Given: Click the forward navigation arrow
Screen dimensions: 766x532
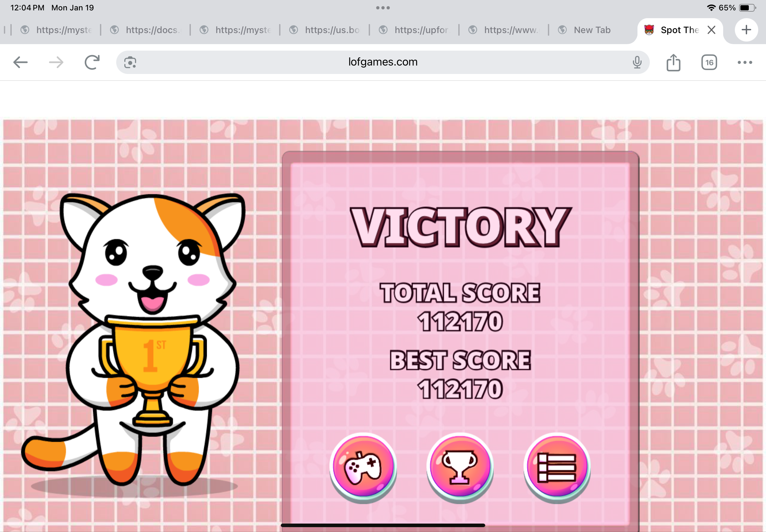Looking at the screenshot, I should click(x=56, y=62).
